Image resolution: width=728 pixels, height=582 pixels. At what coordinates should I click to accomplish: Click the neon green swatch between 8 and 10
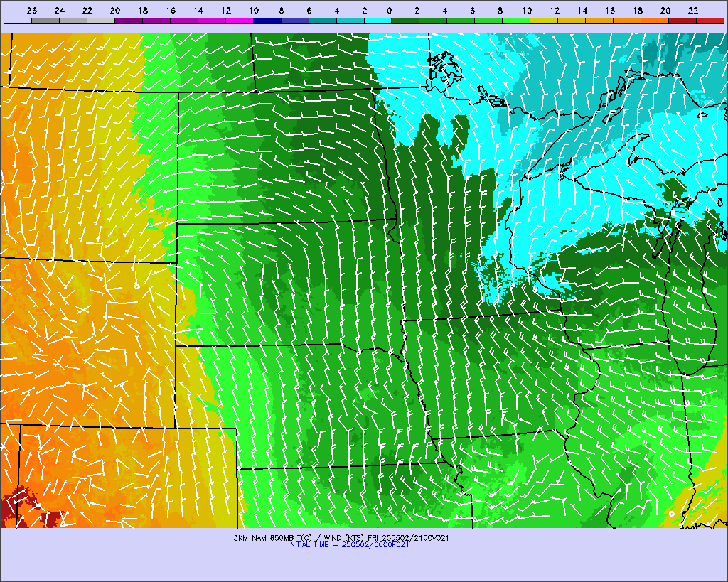(x=516, y=21)
